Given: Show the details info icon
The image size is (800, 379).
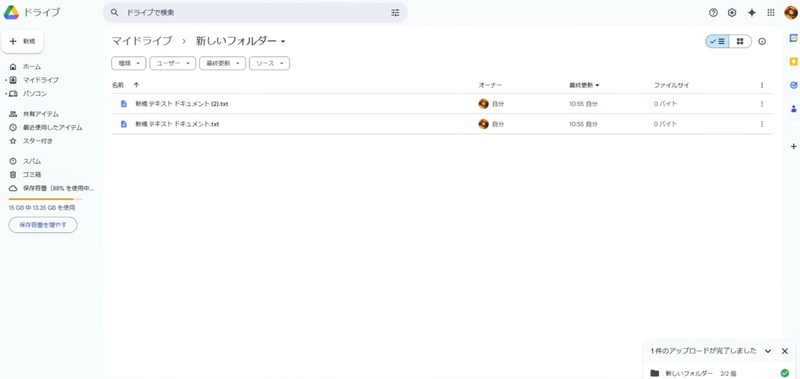Looking at the screenshot, I should (762, 41).
